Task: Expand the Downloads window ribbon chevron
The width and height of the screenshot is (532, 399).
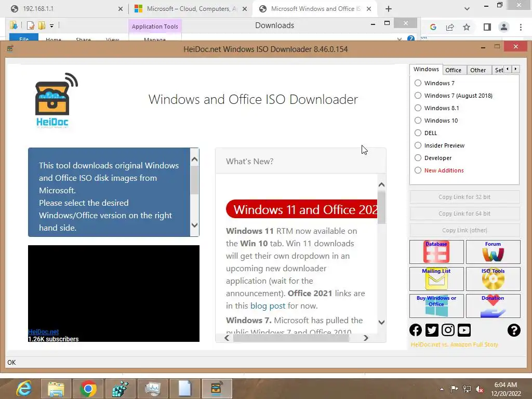Action: (x=399, y=38)
